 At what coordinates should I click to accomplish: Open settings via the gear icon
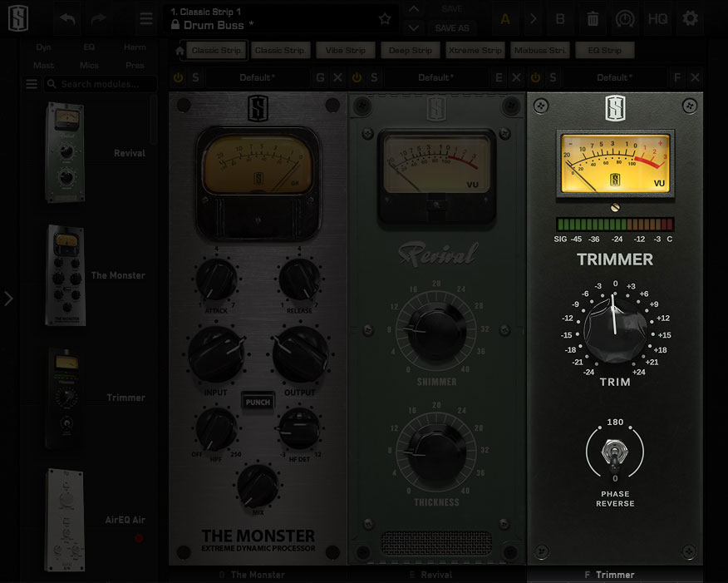pyautogui.click(x=691, y=18)
